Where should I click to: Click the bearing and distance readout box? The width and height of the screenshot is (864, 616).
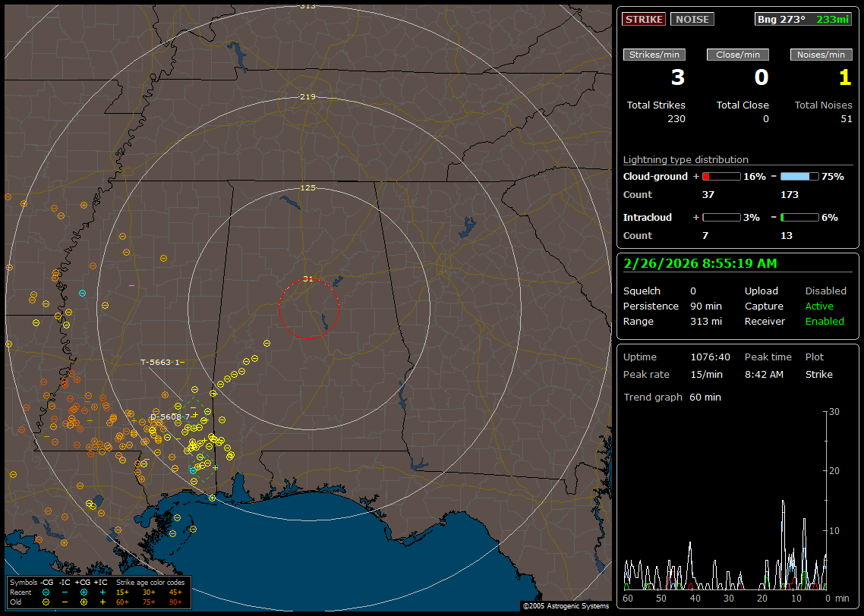coord(803,20)
